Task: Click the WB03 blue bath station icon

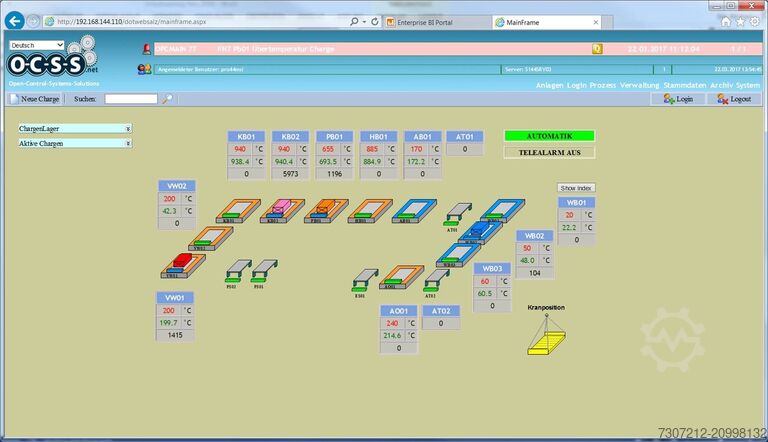Action: click(x=458, y=255)
